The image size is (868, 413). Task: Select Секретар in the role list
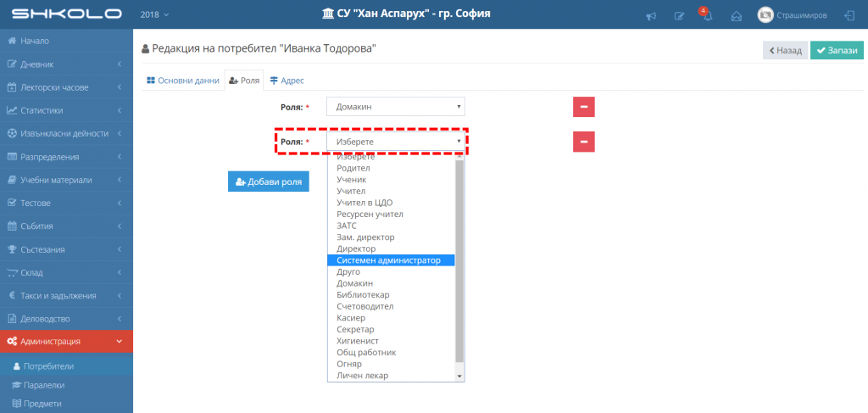[x=391, y=329]
